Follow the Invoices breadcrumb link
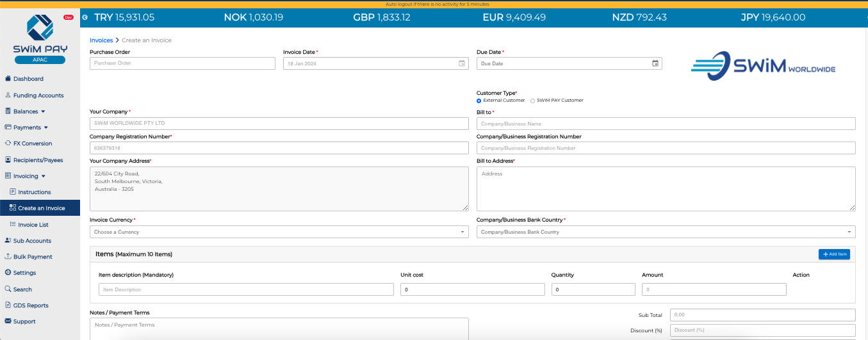868x340 pixels. click(x=101, y=40)
